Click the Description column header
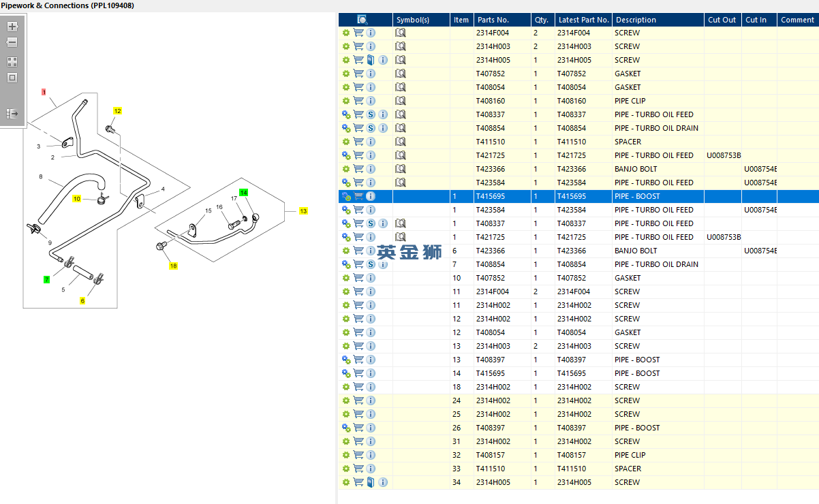Image resolution: width=819 pixels, height=504 pixels. [x=635, y=20]
